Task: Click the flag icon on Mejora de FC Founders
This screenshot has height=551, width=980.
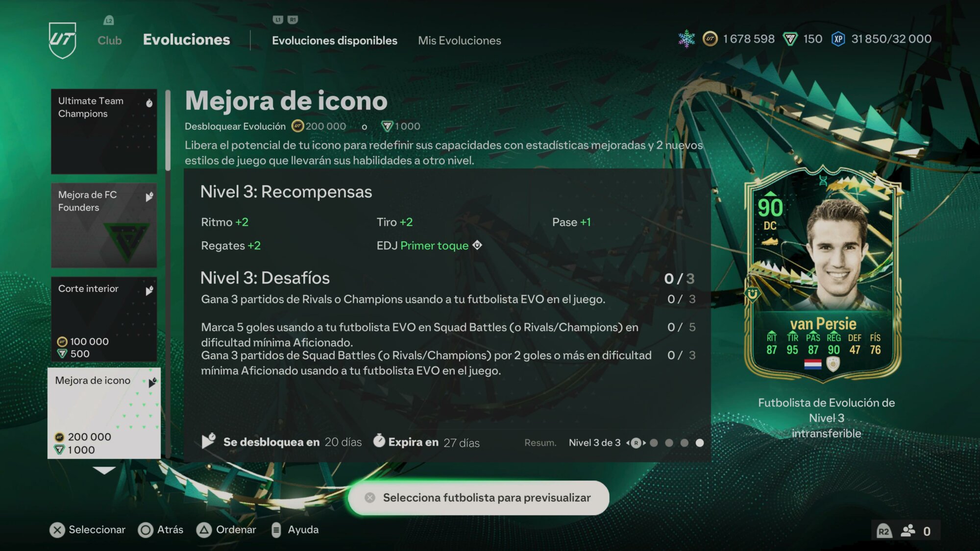Action: click(149, 197)
